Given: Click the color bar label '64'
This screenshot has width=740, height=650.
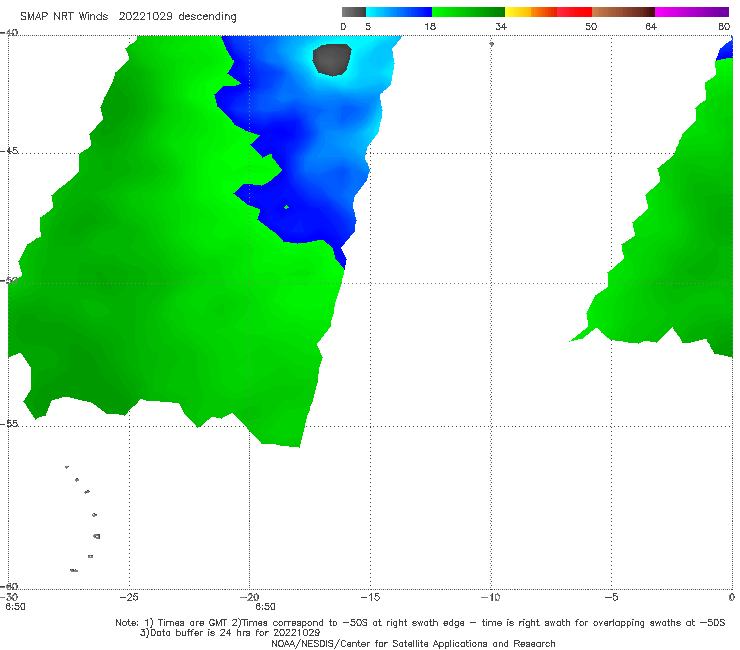Looking at the screenshot, I should [651, 26].
